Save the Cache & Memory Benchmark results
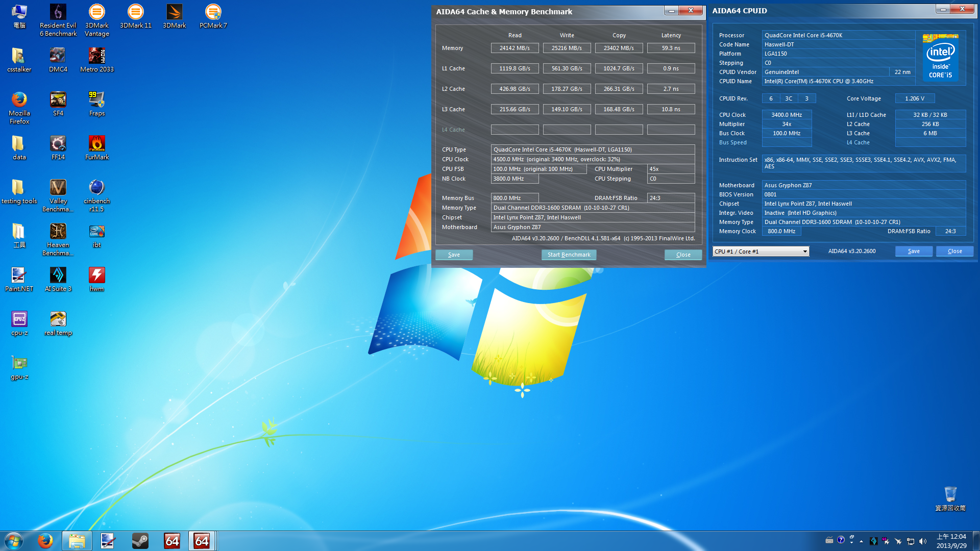The width and height of the screenshot is (980, 551). coord(454,255)
